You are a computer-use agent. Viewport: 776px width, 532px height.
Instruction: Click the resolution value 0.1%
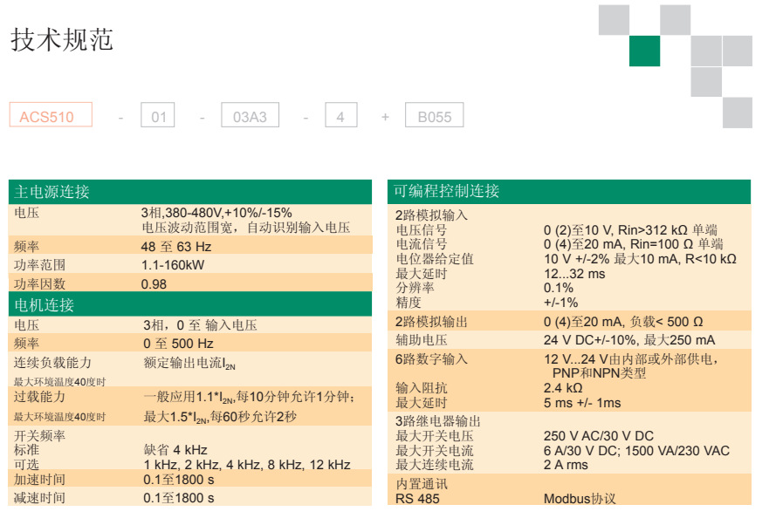point(559,288)
